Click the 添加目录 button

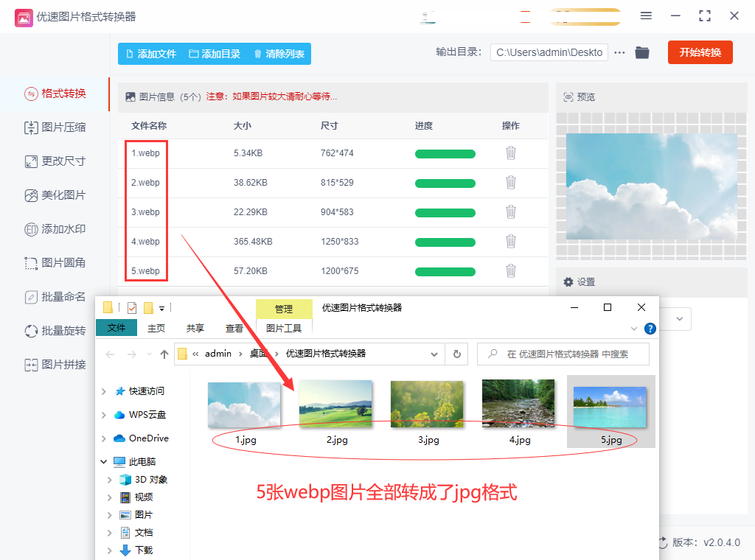215,54
